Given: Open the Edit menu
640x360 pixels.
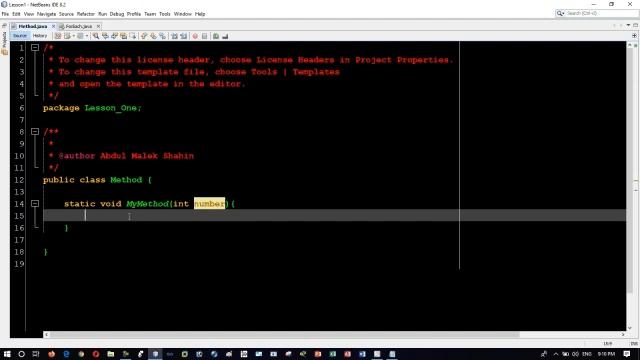Looking at the screenshot, I should click(16, 14).
